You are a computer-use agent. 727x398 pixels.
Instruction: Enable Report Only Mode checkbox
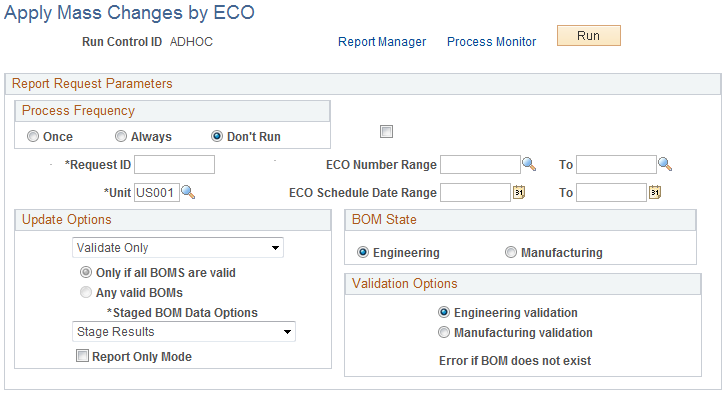(x=83, y=356)
